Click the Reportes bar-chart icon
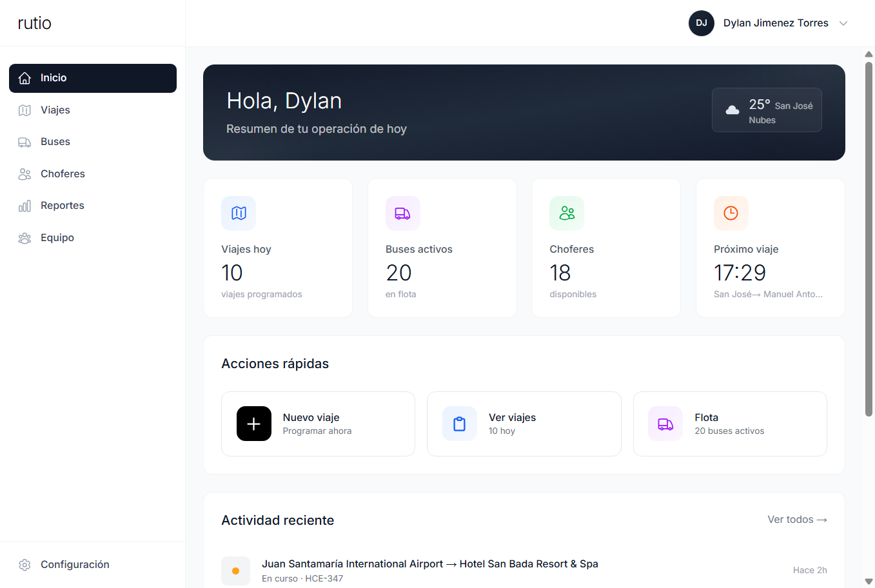 (x=25, y=205)
